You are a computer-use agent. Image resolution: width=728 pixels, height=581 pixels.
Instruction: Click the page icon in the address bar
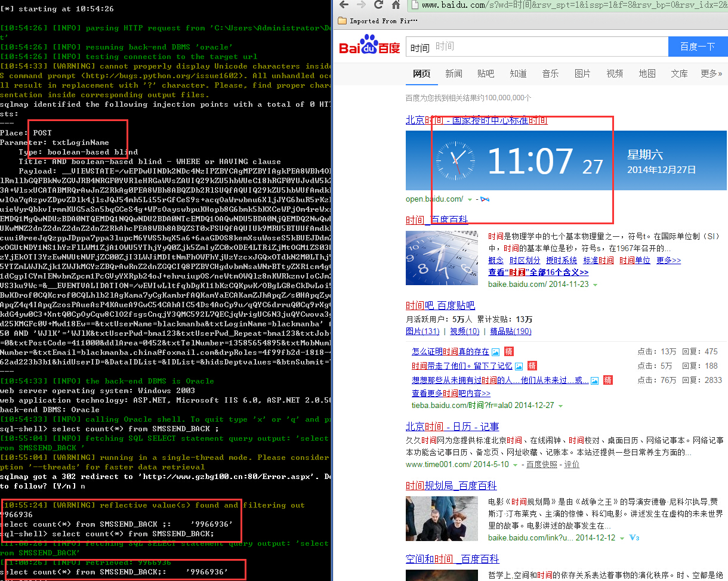coord(414,5)
